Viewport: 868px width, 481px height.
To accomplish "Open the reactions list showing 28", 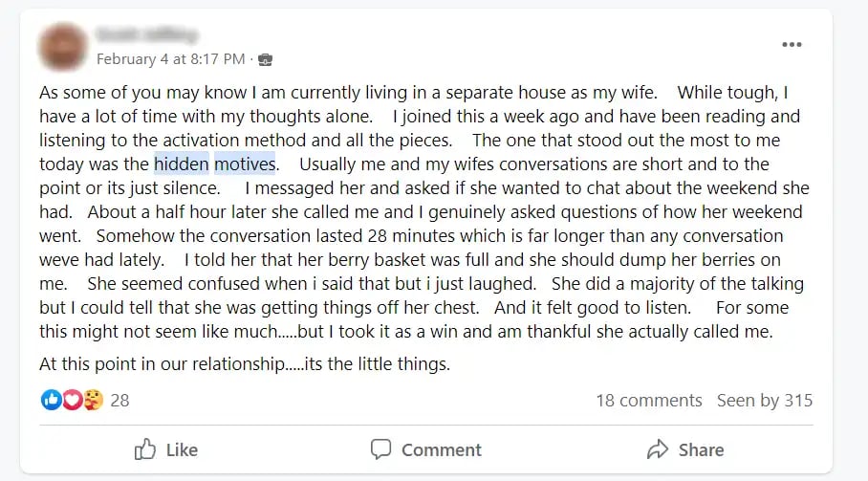I will pos(119,400).
